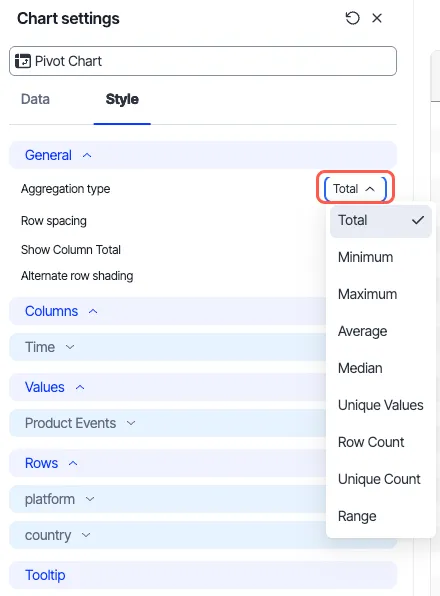440x596 pixels.
Task: Close the Aggregation type Total dropdown
Action: pos(355,189)
